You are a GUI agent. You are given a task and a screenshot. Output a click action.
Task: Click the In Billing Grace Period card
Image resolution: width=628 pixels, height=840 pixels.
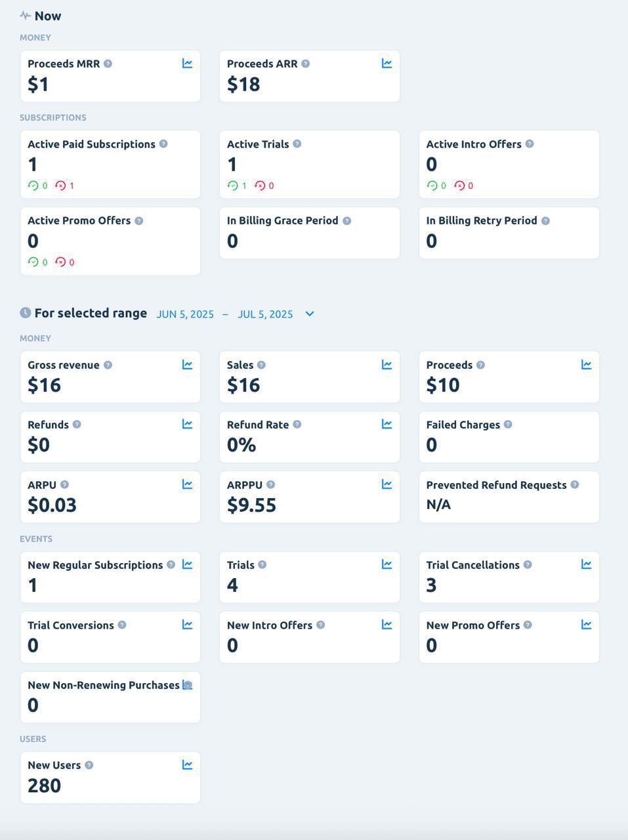coord(309,233)
